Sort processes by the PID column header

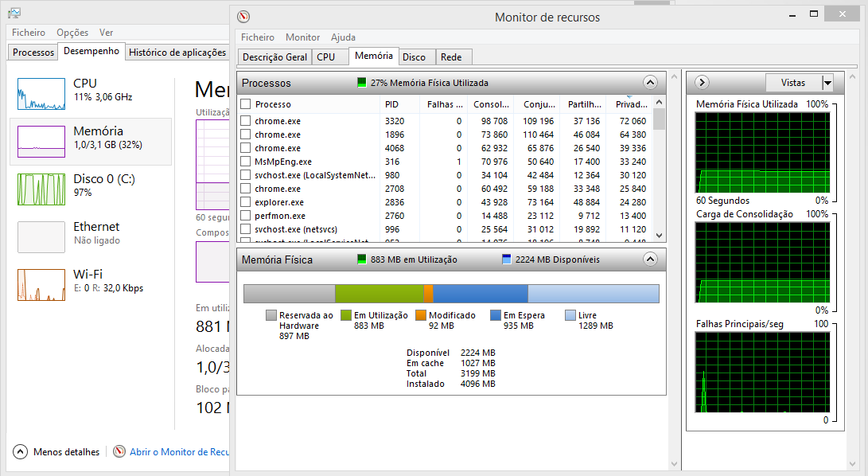click(391, 104)
